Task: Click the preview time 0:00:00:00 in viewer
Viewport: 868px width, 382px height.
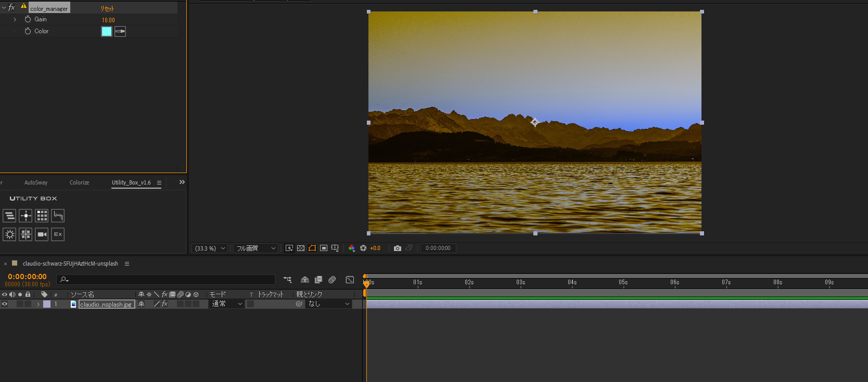Action: coord(438,248)
